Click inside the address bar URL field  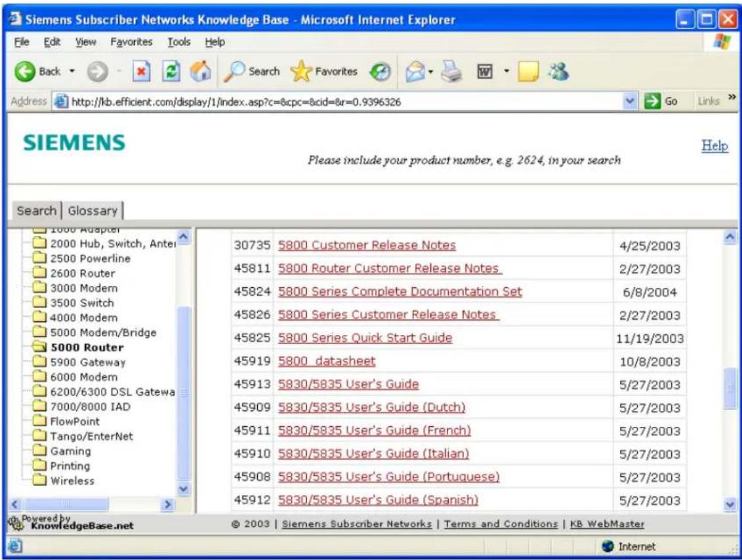click(x=346, y=102)
